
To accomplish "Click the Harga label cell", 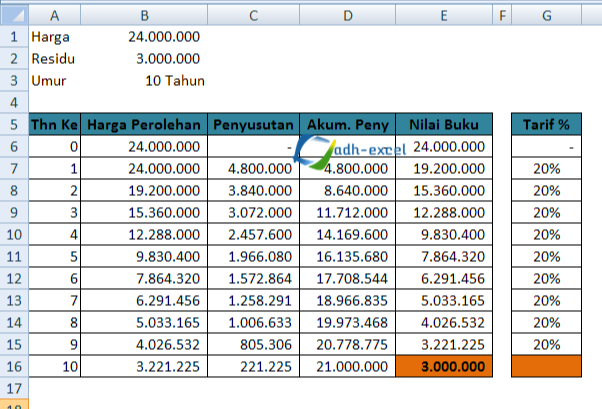I will coord(55,36).
